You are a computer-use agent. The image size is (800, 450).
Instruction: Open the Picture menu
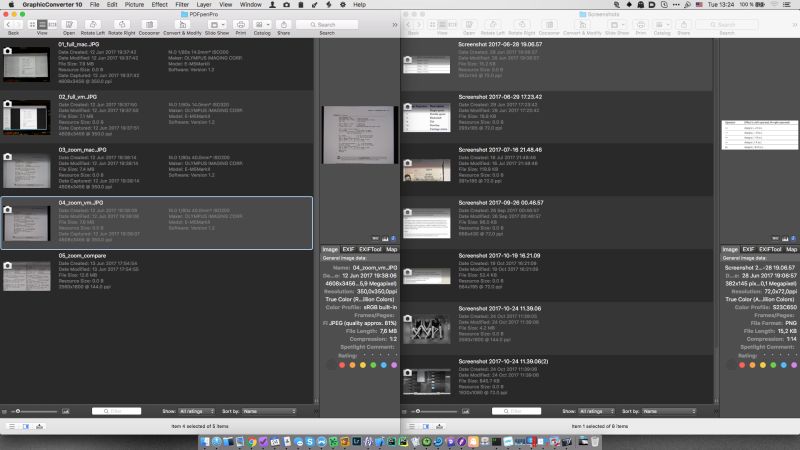(134, 5)
